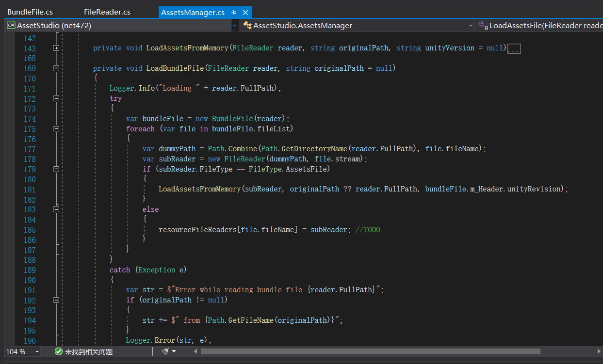The image size is (603, 364).
Task: Click the code cleanup broom icon
Action: (165, 351)
